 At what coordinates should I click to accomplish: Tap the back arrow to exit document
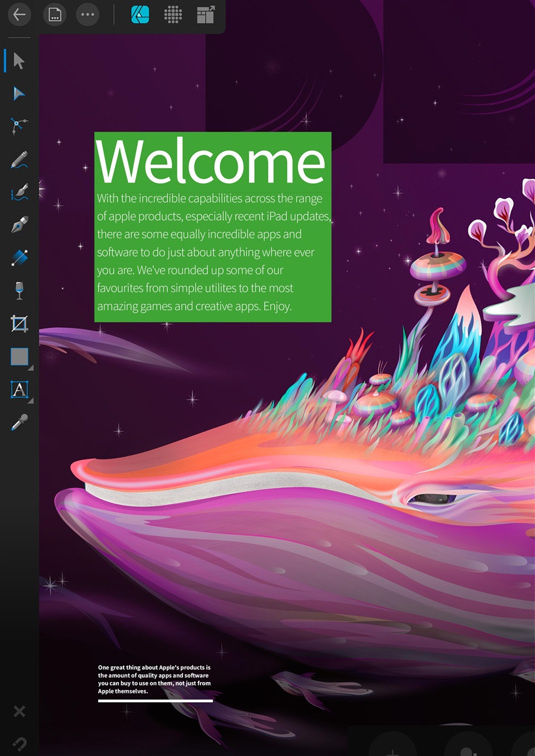(x=20, y=15)
